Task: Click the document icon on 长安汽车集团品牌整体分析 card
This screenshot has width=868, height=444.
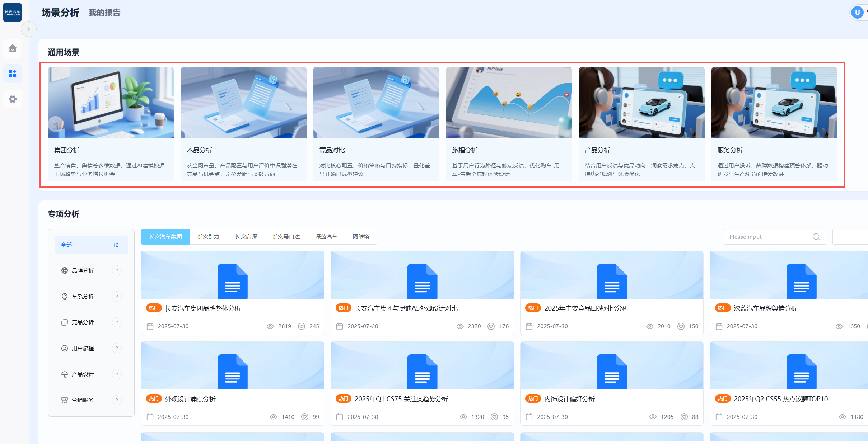Action: [x=233, y=281]
